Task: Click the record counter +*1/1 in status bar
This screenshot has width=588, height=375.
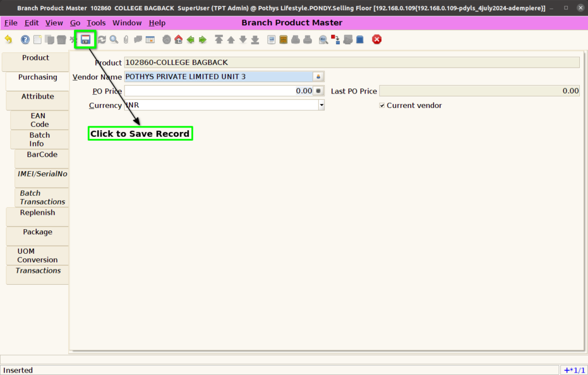Action: coord(574,370)
